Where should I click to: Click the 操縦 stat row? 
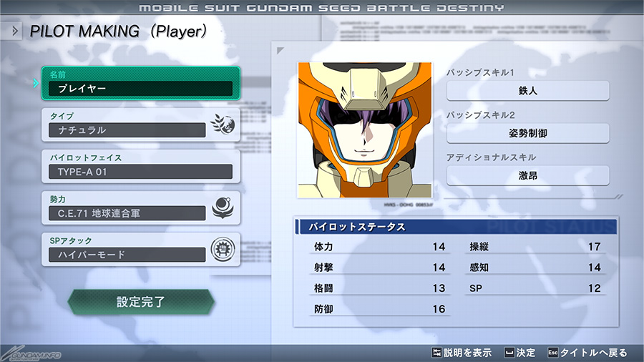click(535, 247)
